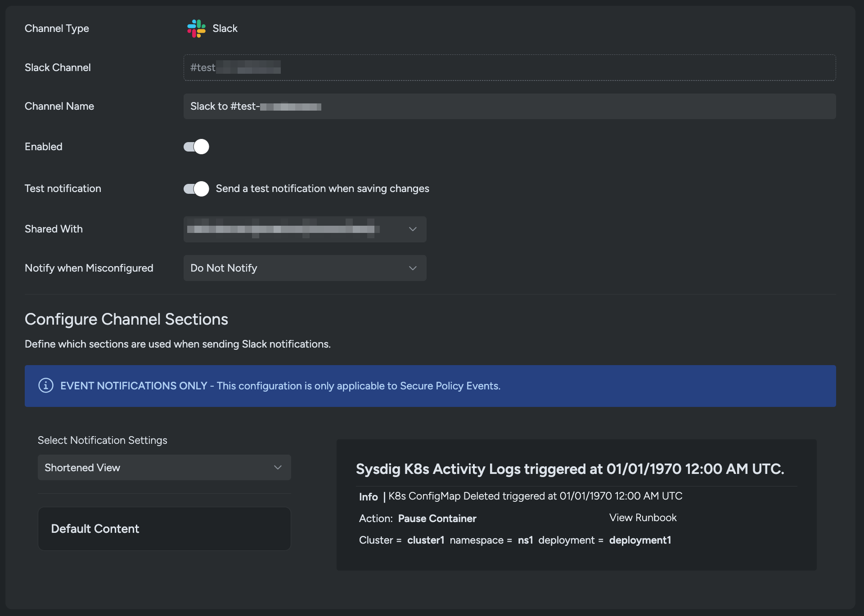Image resolution: width=864 pixels, height=616 pixels.
Task: Click the Do Not Notify chevron arrow
Action: [x=413, y=268]
